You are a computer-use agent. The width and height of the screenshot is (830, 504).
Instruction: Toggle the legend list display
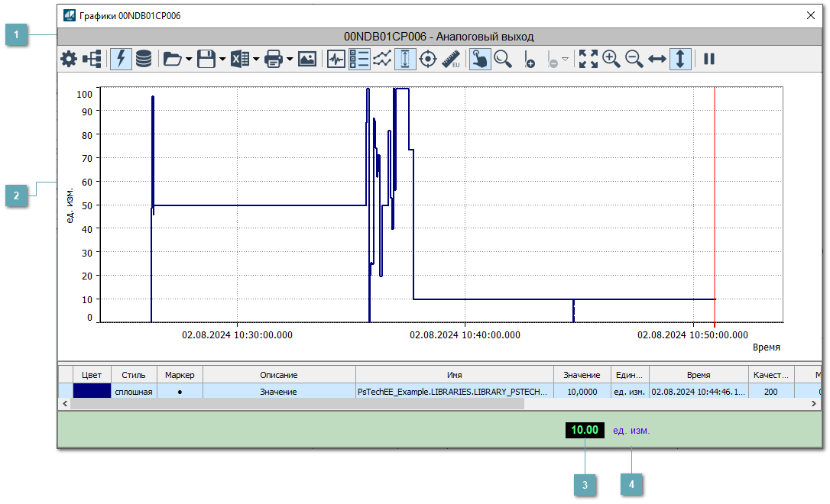(x=359, y=59)
